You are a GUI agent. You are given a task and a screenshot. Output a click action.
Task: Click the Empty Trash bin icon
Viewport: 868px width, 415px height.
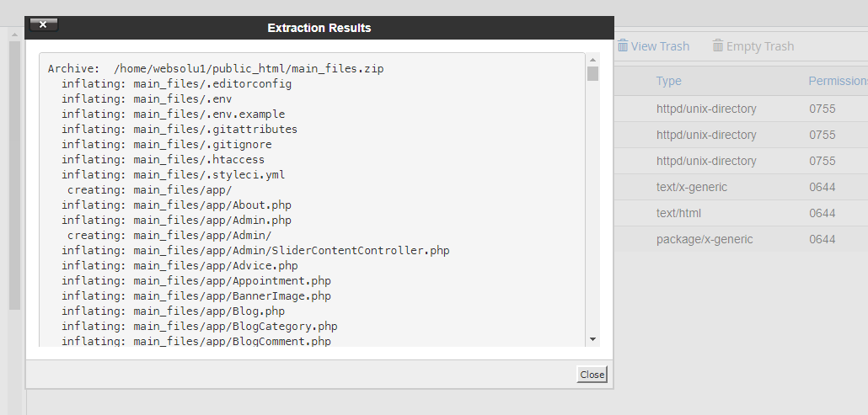[x=718, y=46]
